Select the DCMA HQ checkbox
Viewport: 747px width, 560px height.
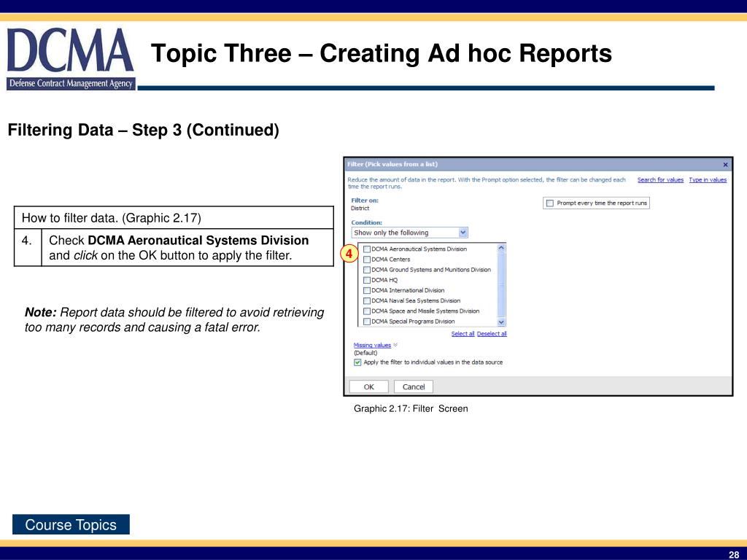(367, 281)
